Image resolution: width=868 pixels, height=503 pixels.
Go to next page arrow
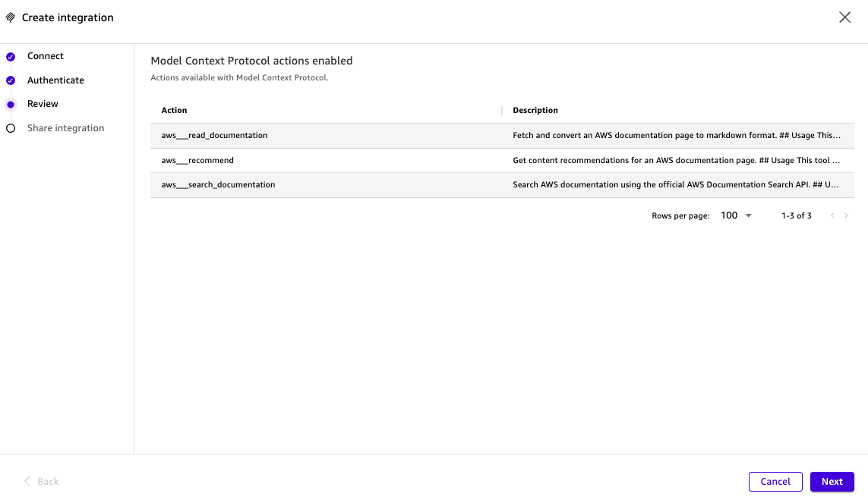[x=846, y=216]
